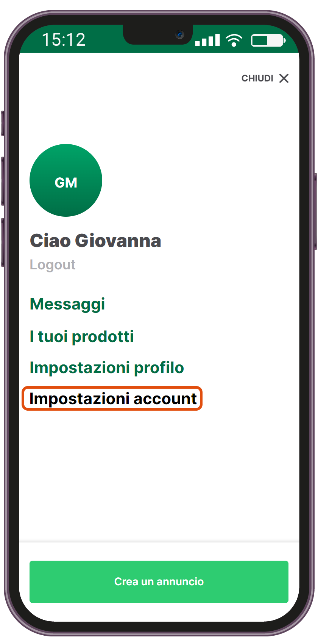This screenshot has width=318, height=644.
Task: Tap the Wi-Fi status icon
Action: click(x=234, y=40)
